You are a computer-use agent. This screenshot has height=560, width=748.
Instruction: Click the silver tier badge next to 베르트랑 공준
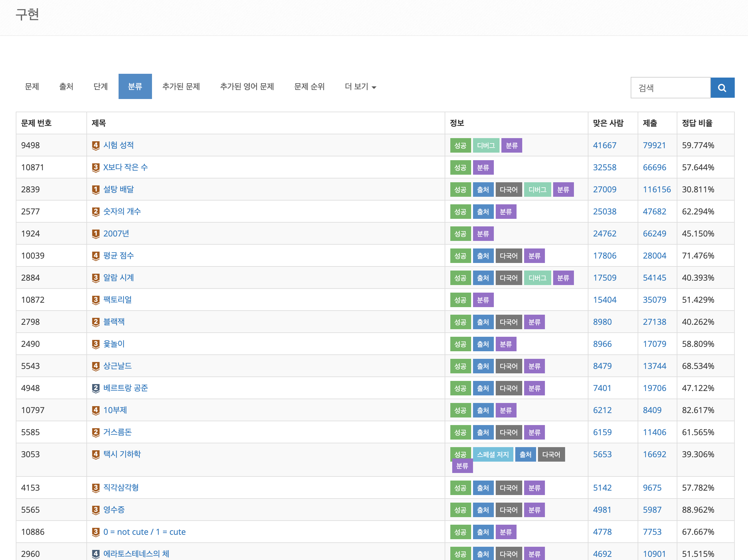96,388
